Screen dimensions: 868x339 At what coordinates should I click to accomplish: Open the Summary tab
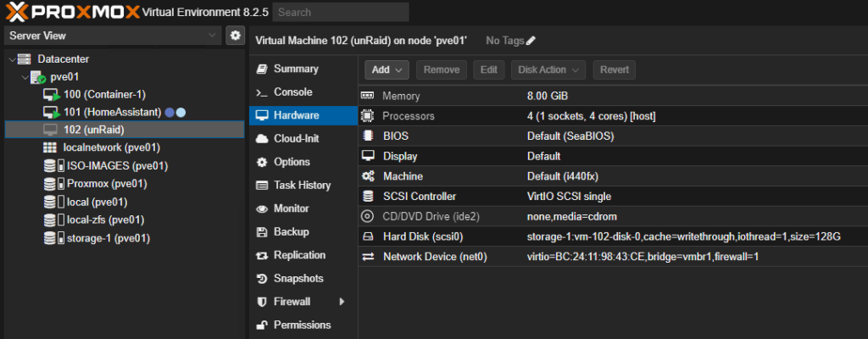tap(303, 69)
